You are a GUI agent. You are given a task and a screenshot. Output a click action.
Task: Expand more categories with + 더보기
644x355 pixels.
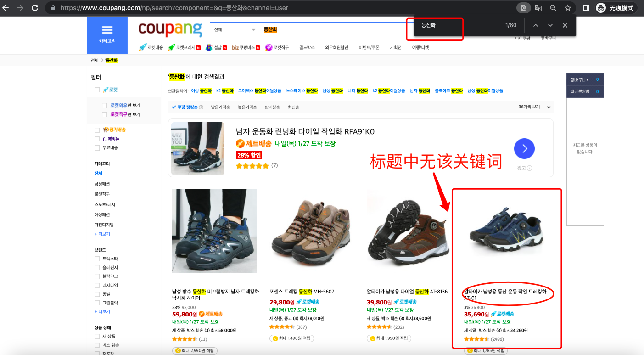click(102, 234)
